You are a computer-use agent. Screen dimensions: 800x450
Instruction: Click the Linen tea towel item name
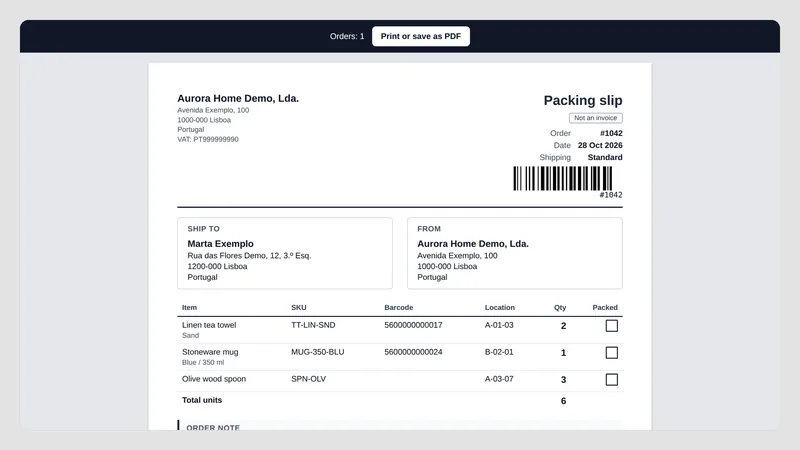pos(209,325)
